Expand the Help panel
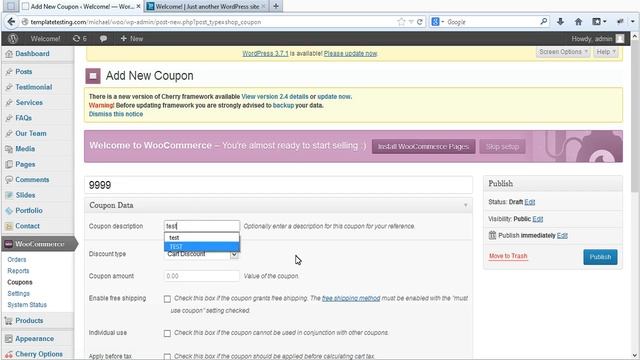The image size is (640, 360). coord(606,52)
